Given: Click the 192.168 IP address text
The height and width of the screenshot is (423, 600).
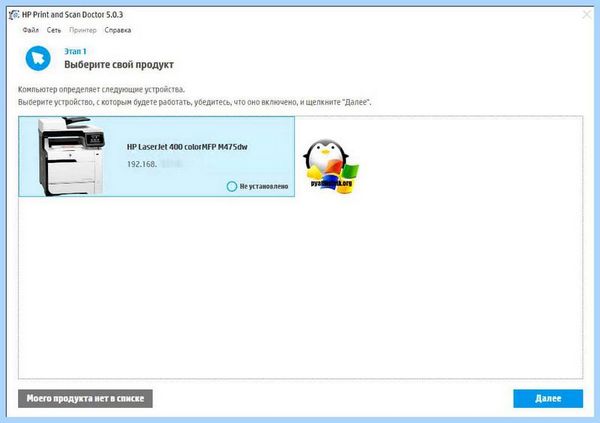Looking at the screenshot, I should coord(142,164).
